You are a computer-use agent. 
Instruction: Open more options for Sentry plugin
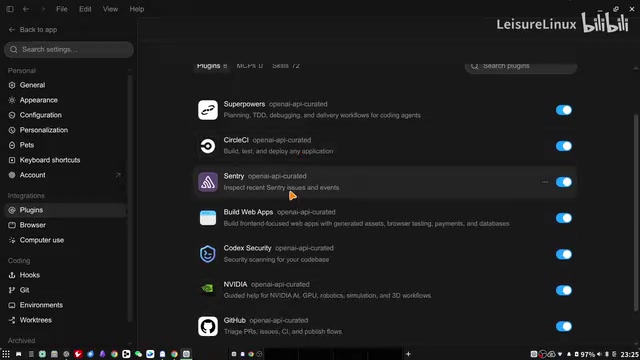pyautogui.click(x=544, y=182)
